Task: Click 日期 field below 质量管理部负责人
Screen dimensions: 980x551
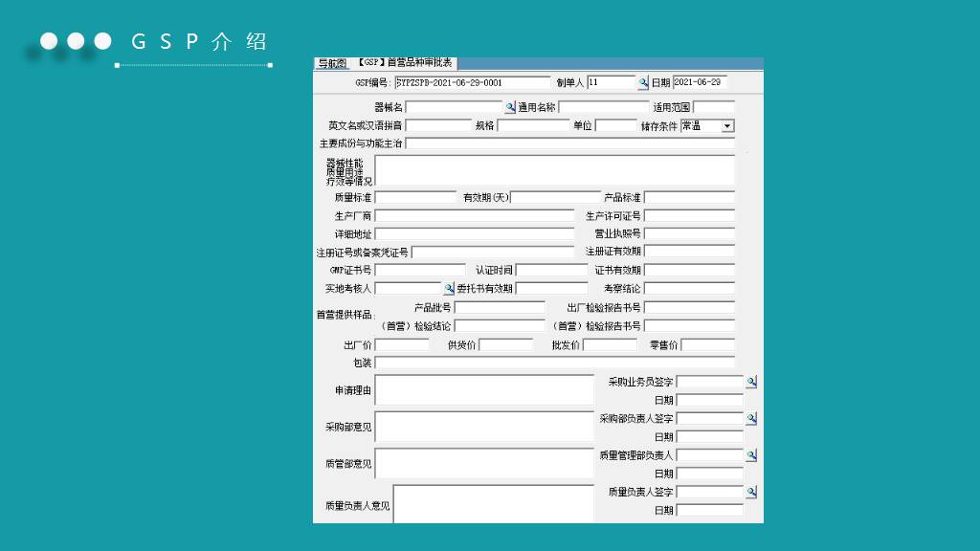Action: click(710, 474)
